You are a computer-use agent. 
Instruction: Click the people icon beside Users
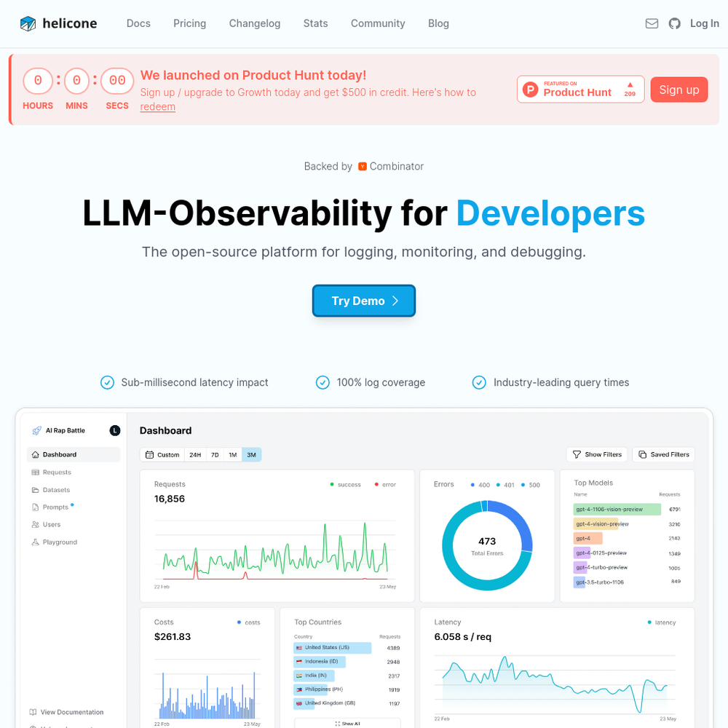click(x=35, y=525)
